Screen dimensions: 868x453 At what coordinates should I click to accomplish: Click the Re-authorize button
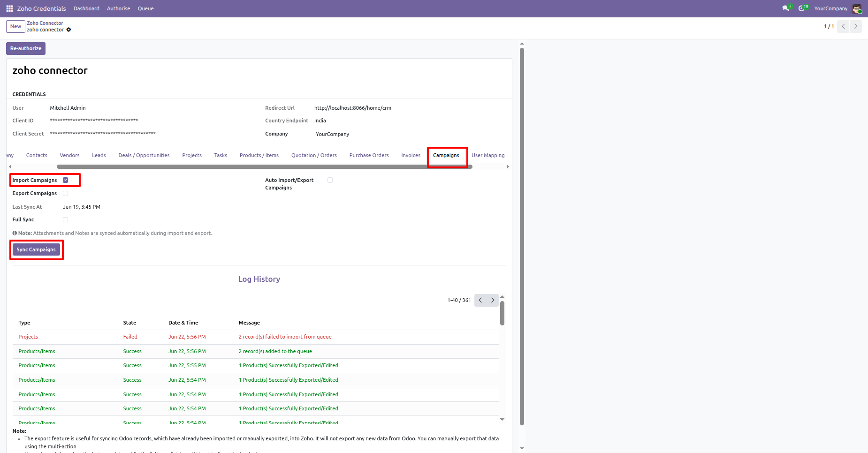[26, 48]
